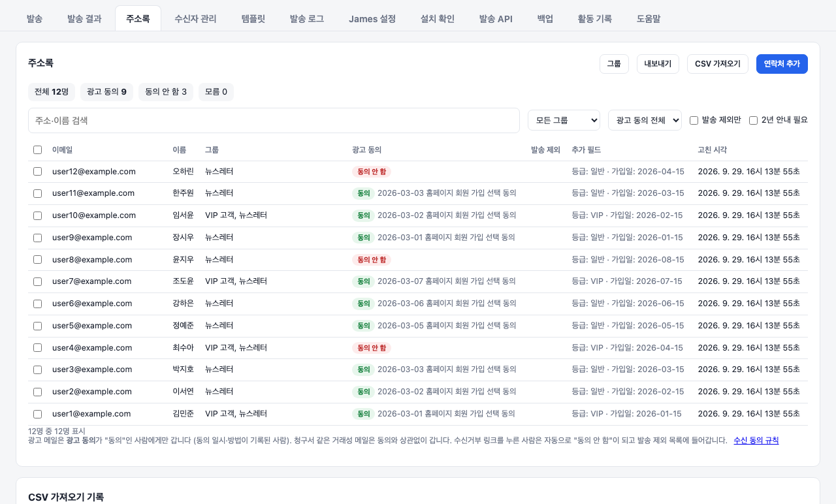Screen dimensions: 836x504
Task: Switch to the 발송 로그 tab
Action: (x=307, y=19)
